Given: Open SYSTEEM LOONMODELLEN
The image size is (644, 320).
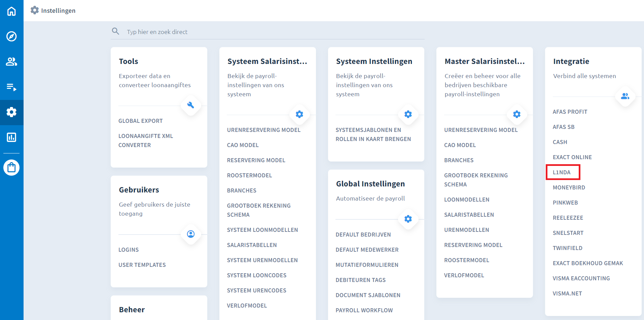Looking at the screenshot, I should coord(262,230).
